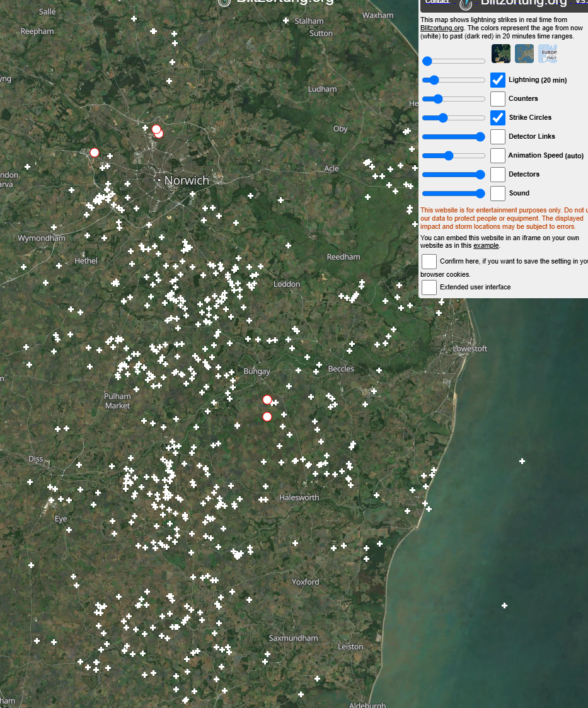Select the satellite map style thumbnail

[501, 54]
